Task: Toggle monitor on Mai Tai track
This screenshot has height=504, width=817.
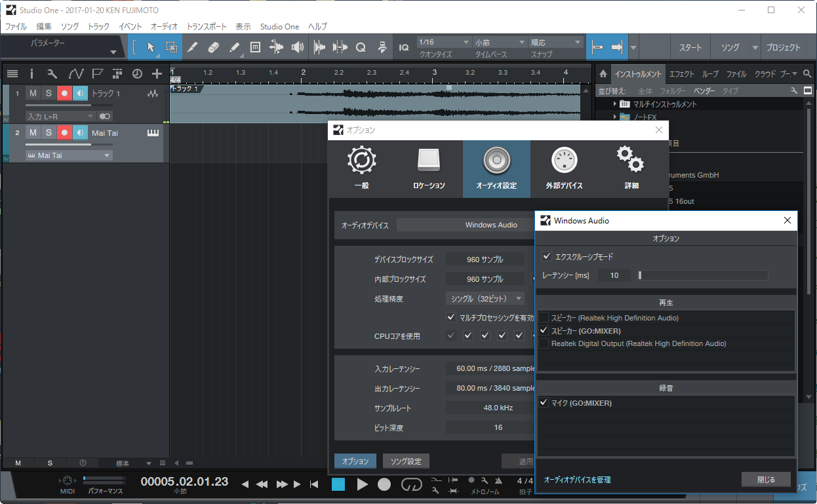Action: (x=80, y=133)
